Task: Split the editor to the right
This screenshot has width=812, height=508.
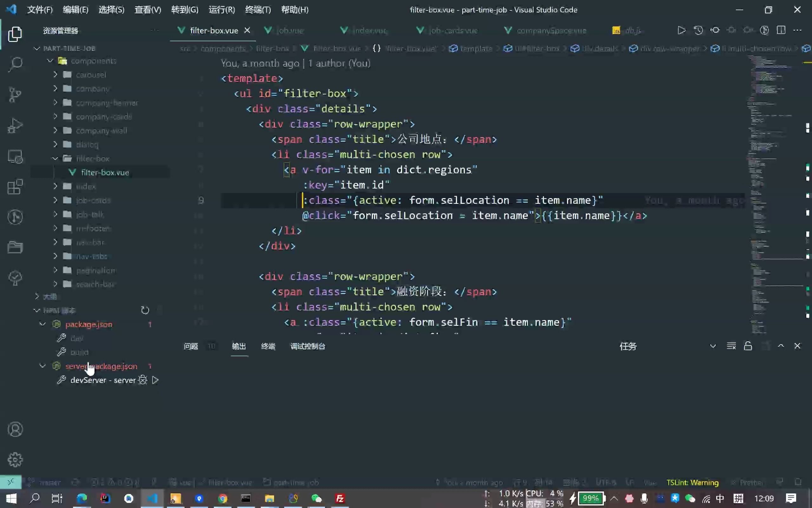Action: pyautogui.click(x=781, y=30)
